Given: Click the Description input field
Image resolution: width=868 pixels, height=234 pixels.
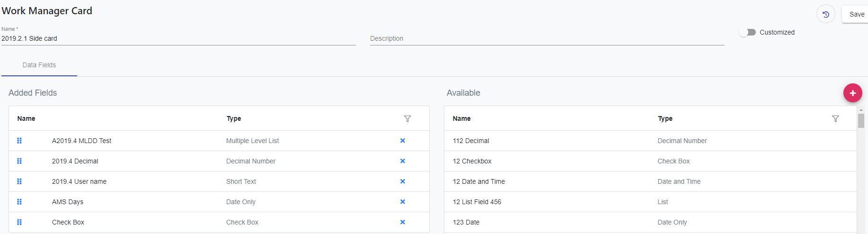Looking at the screenshot, I should (547, 38).
